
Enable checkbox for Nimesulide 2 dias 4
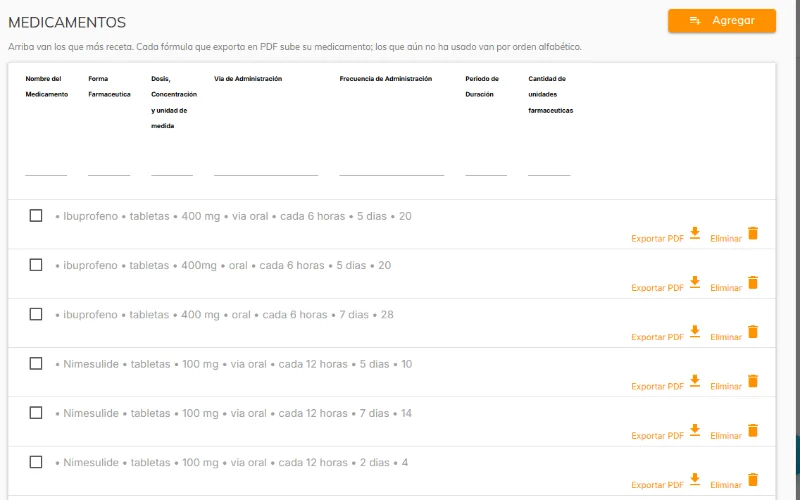point(36,462)
